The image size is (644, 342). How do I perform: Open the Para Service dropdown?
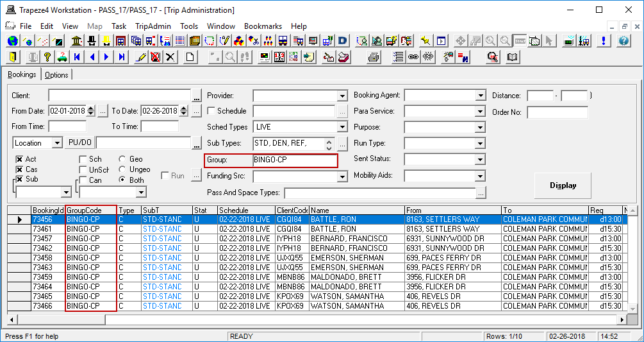click(481, 112)
